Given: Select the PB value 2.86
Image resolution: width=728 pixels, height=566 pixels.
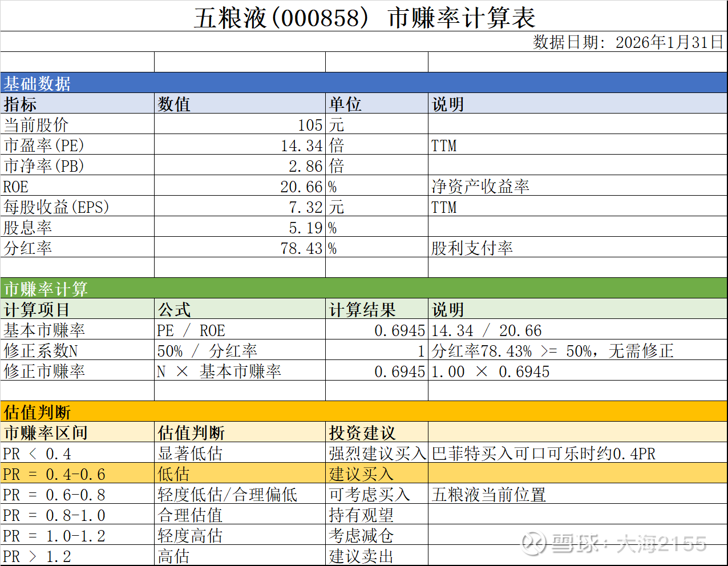Looking at the screenshot, I should click(240, 165).
